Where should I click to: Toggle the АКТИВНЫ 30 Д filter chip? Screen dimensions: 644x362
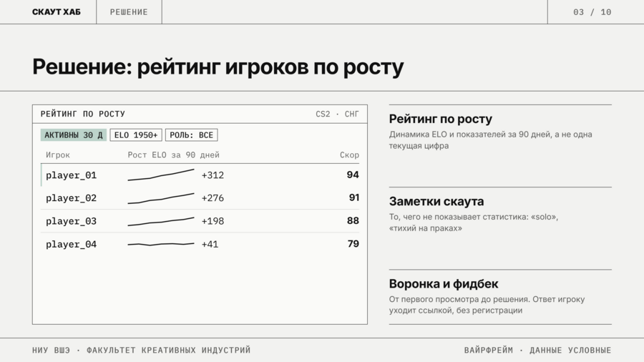pos(74,135)
